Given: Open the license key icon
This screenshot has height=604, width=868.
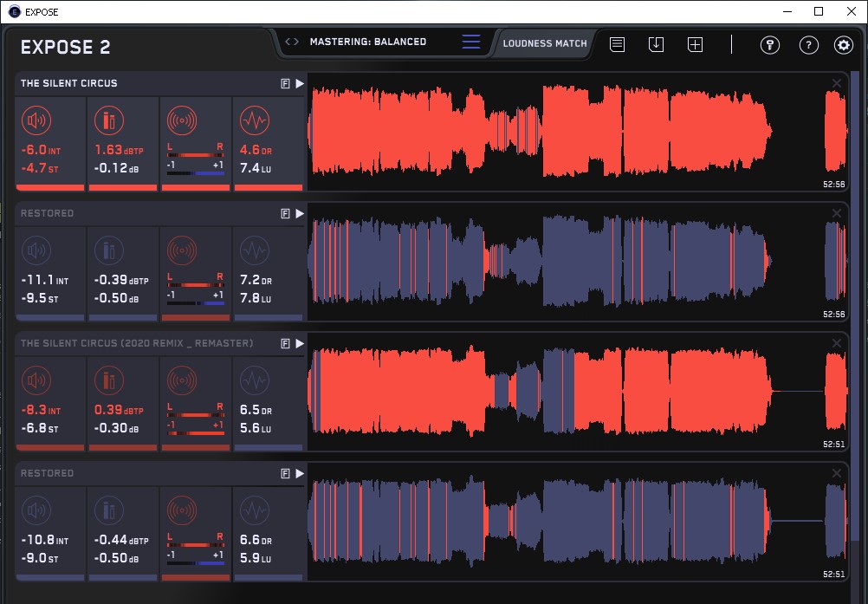Looking at the screenshot, I should (769, 45).
